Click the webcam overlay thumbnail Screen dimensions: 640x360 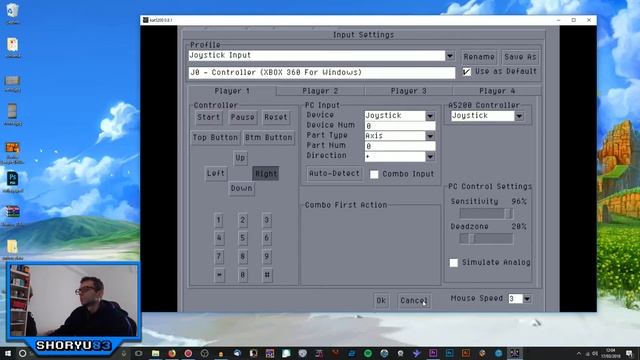pyautogui.click(x=74, y=301)
